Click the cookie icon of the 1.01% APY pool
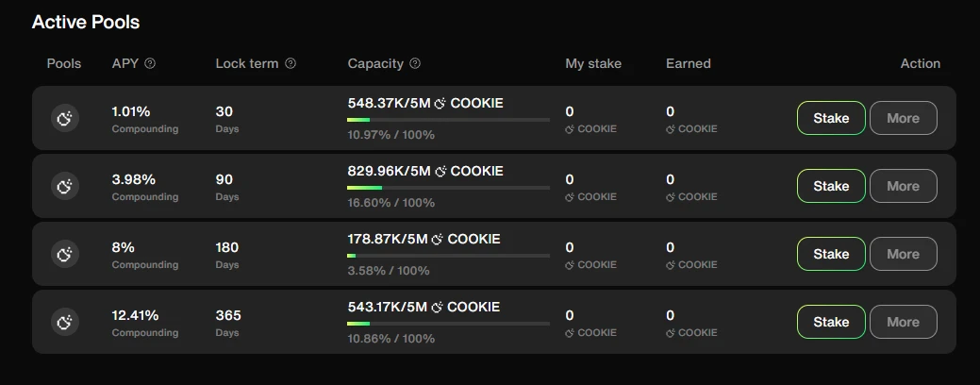 (x=64, y=118)
